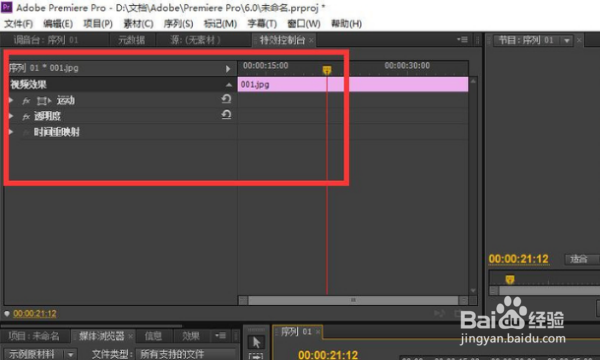The image size is (600, 360).
Task: Click the program monitor zoom scroll bar
Action: [549, 291]
